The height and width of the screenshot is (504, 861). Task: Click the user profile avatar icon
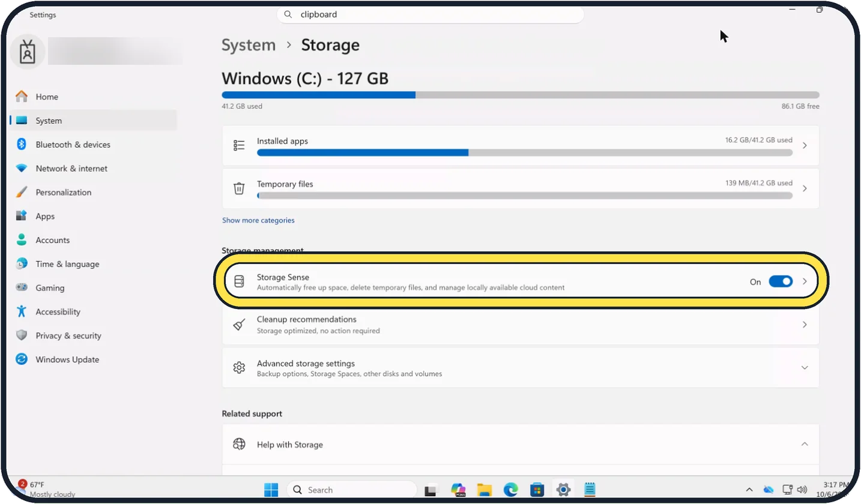[x=27, y=52]
